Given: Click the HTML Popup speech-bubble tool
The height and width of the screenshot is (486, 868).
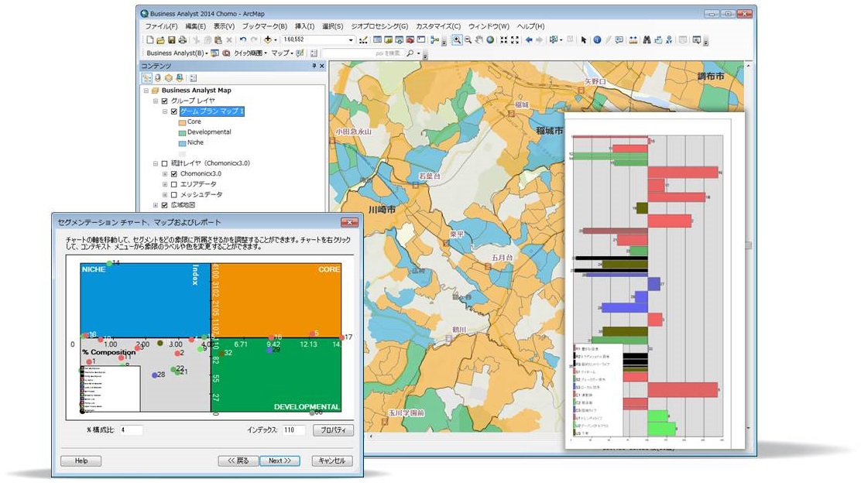Looking at the screenshot, I should coord(619,39).
